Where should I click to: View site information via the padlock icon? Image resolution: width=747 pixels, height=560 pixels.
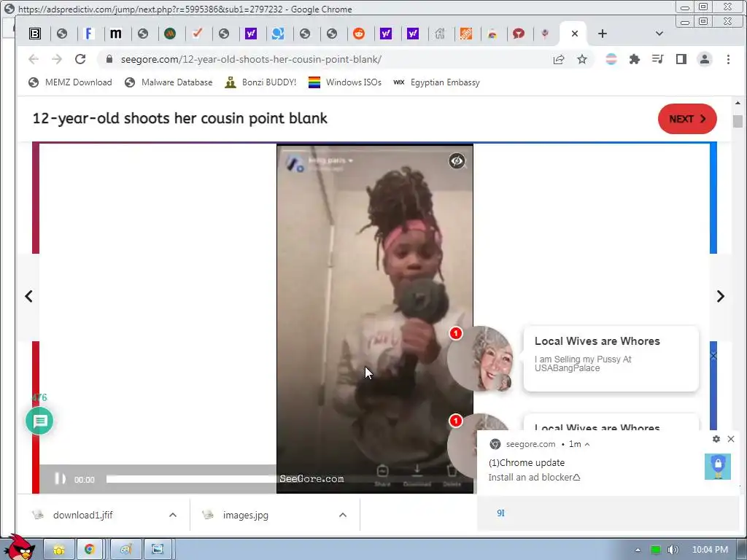[x=109, y=59]
